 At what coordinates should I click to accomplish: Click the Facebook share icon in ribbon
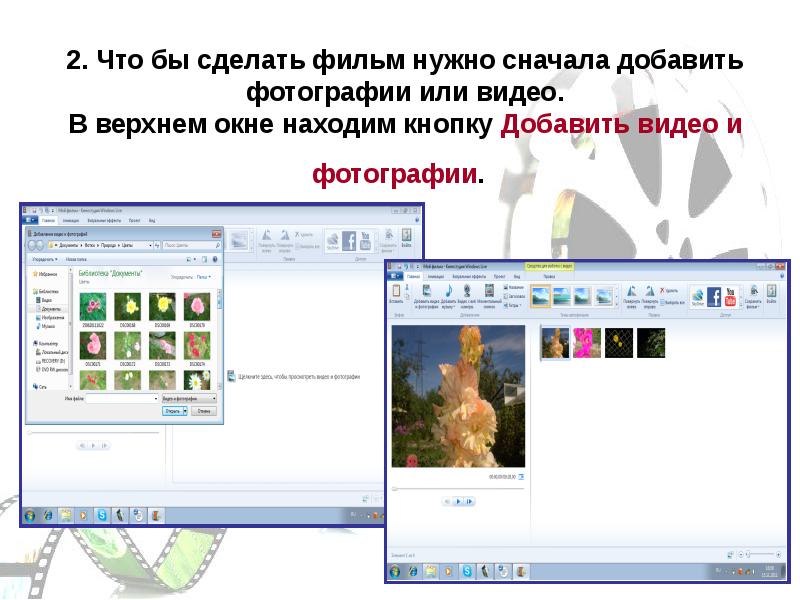(x=714, y=296)
